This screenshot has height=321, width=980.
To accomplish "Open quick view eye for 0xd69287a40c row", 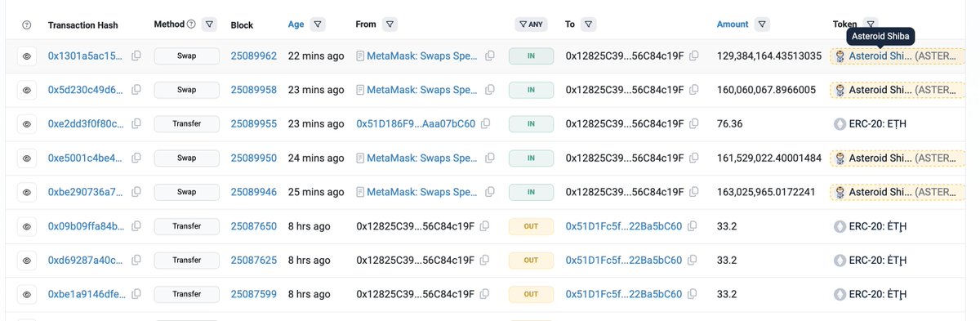I will [27, 261].
